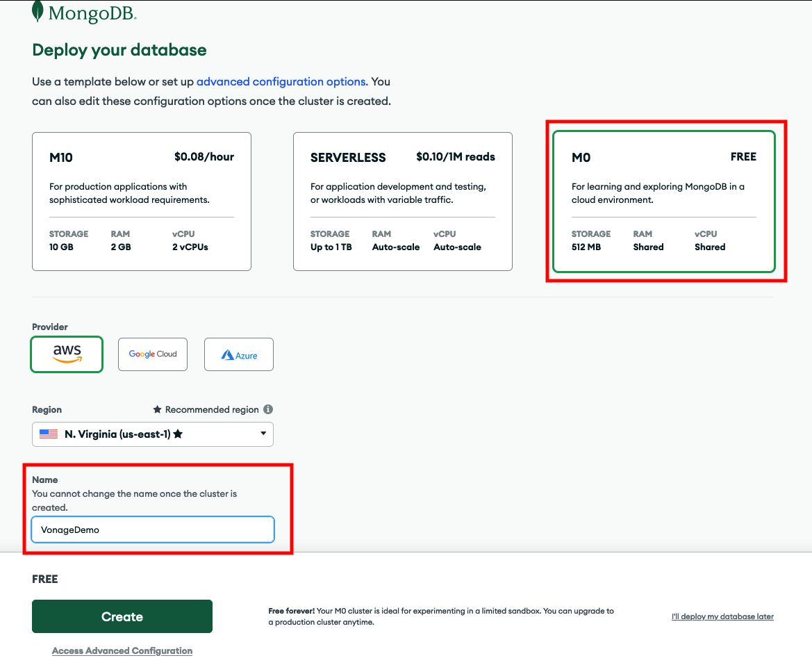This screenshot has width=812, height=665.
Task: Click N. Virginia (us-east-1) region selector
Action: tap(153, 434)
